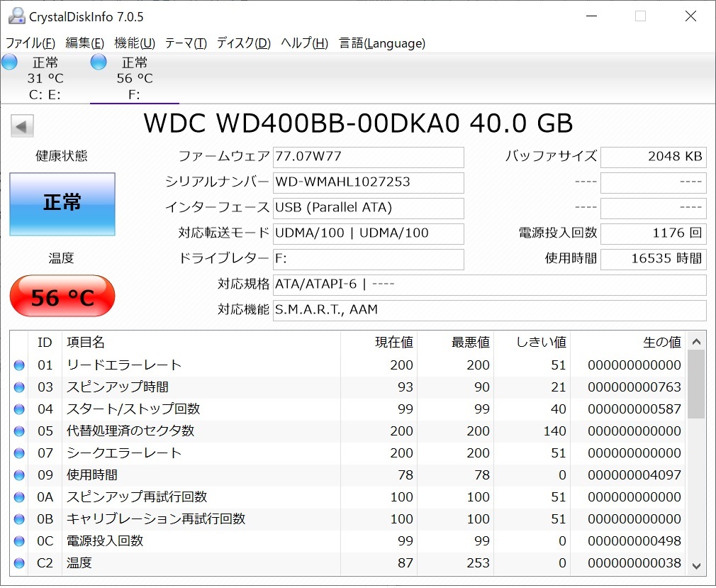Click the blue 正常 health status button

tap(62, 204)
